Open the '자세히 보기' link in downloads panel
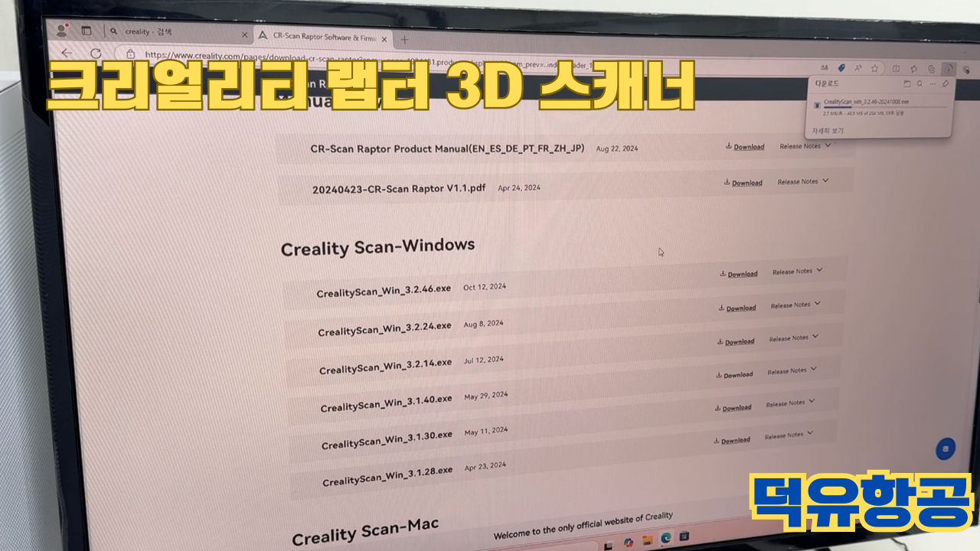This screenshot has height=551, width=980. click(x=828, y=131)
